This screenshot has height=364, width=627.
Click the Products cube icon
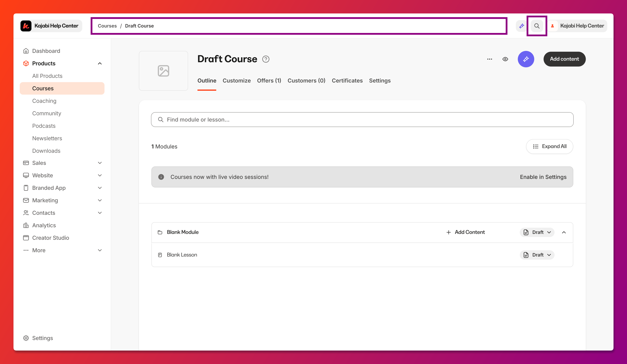click(26, 63)
